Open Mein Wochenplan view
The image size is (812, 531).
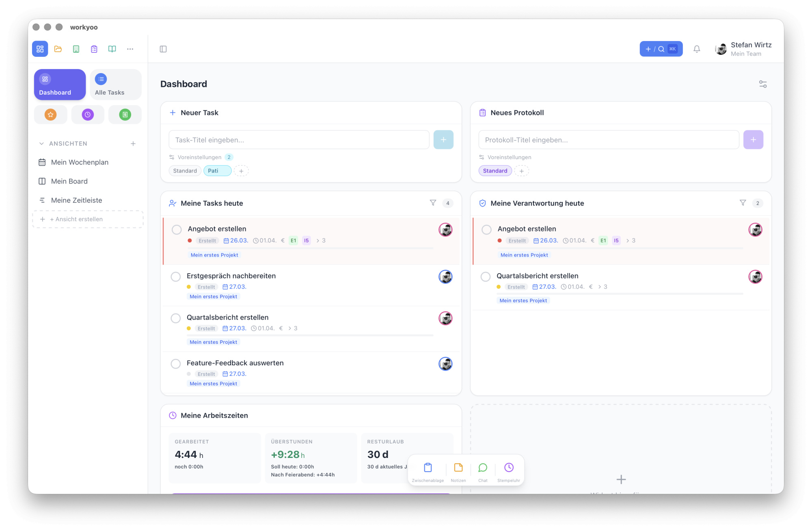pos(80,162)
